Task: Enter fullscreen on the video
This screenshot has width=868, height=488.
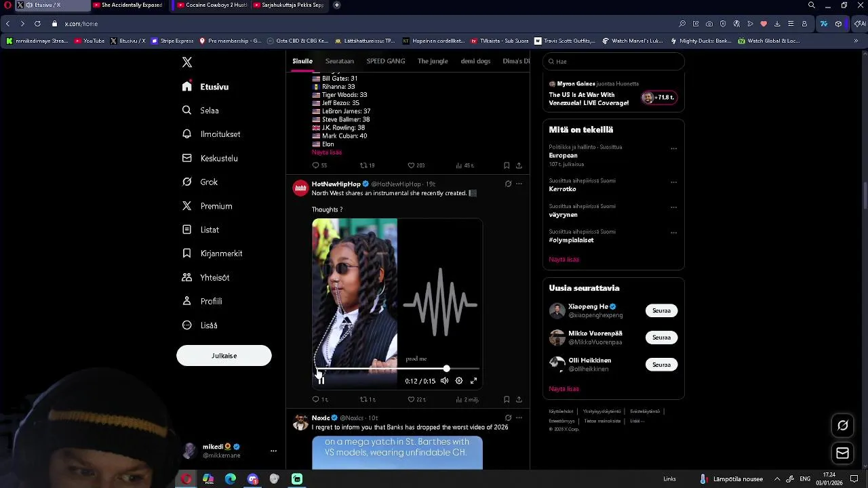Action: [x=474, y=381]
